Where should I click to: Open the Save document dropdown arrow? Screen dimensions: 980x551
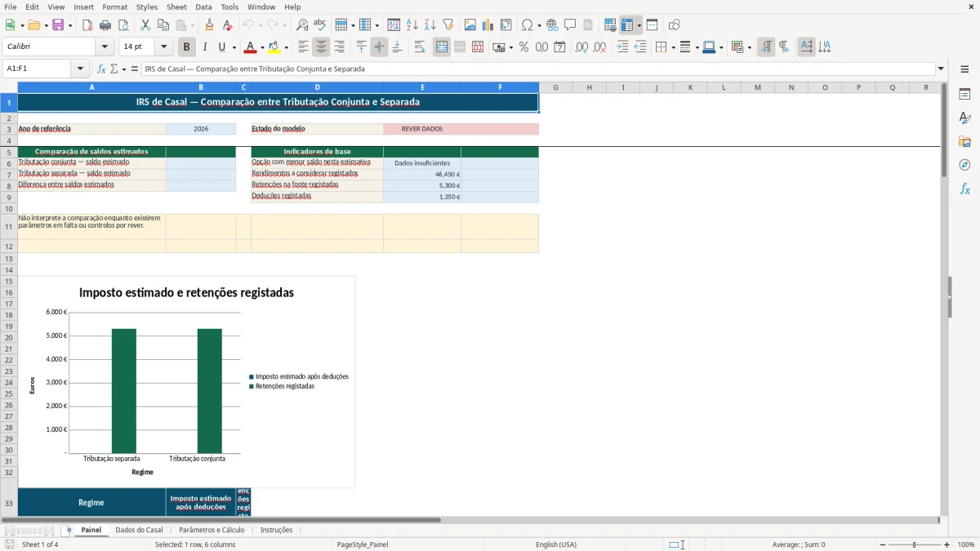[70, 25]
